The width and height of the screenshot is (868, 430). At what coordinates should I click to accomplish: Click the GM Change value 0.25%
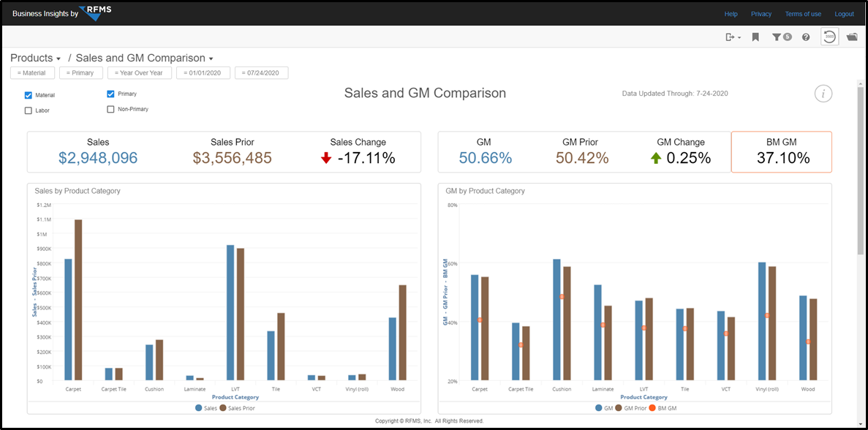pyautogui.click(x=689, y=158)
